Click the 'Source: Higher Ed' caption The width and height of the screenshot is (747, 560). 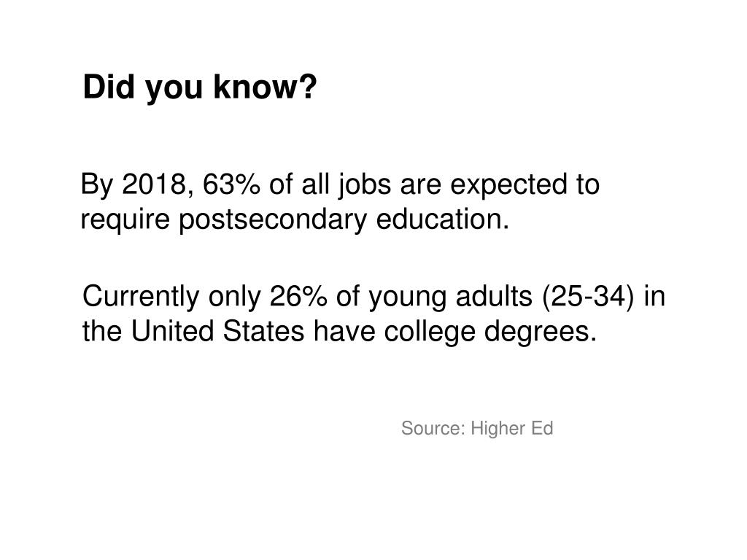pyautogui.click(x=477, y=428)
